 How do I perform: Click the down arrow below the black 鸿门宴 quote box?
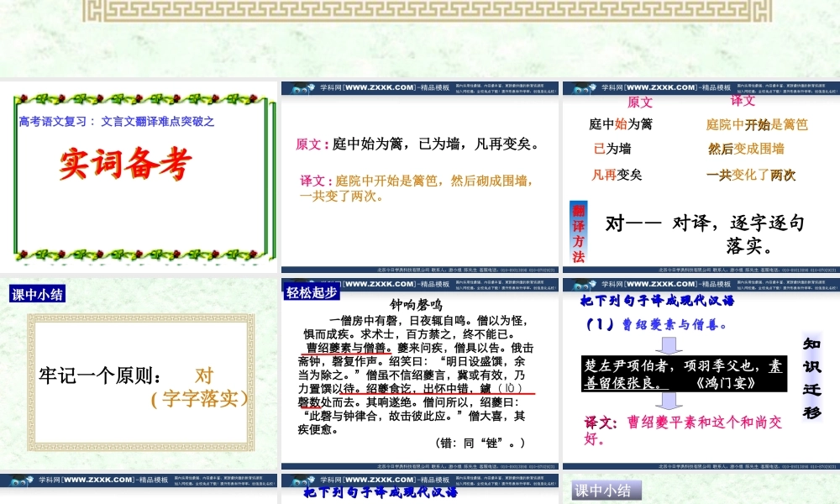[669, 401]
